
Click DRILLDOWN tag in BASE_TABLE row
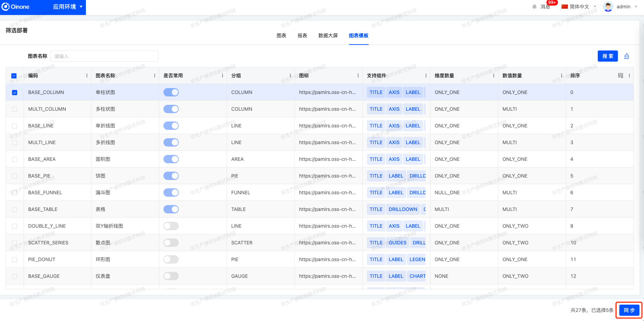[x=403, y=209]
